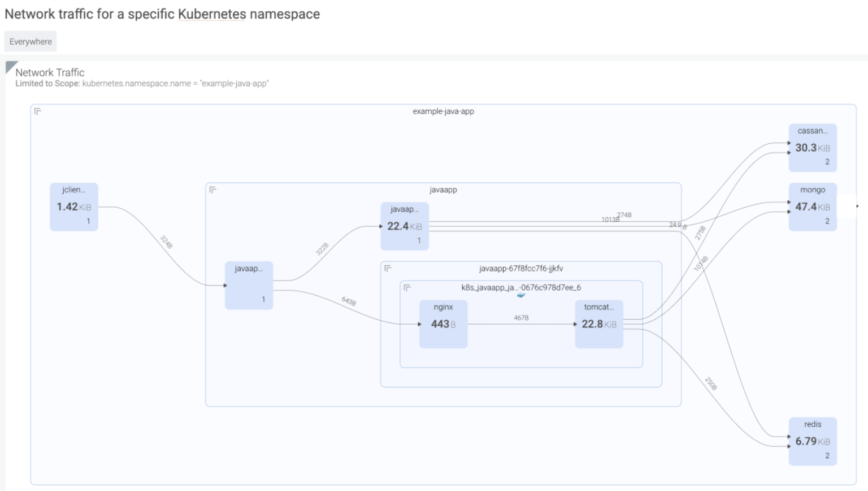868x491 pixels.
Task: Select the javaapp node showing 22.4 KiB
Action: [405, 226]
